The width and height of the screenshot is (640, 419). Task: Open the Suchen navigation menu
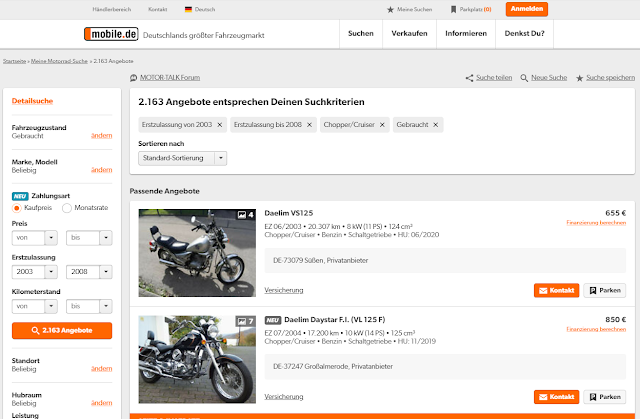361,34
